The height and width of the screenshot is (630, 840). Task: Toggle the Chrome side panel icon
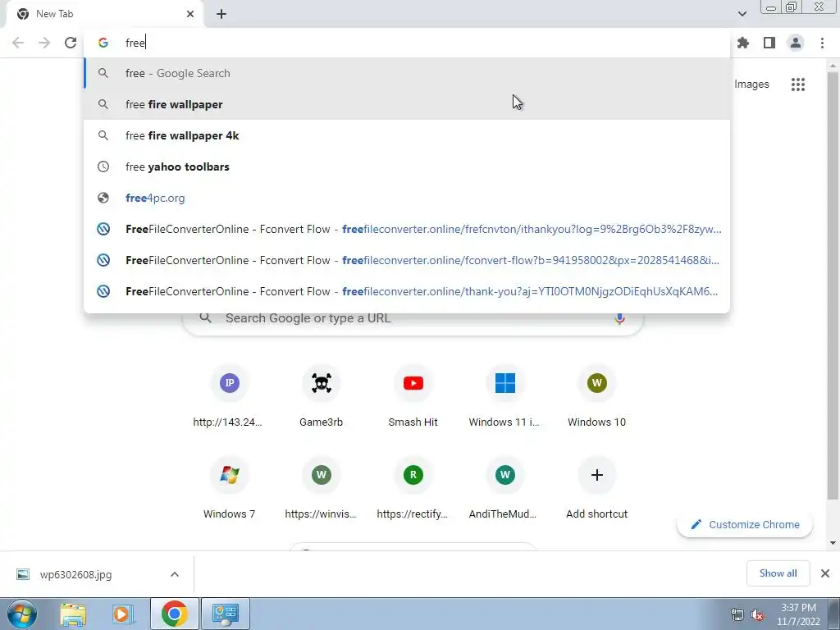click(x=769, y=43)
